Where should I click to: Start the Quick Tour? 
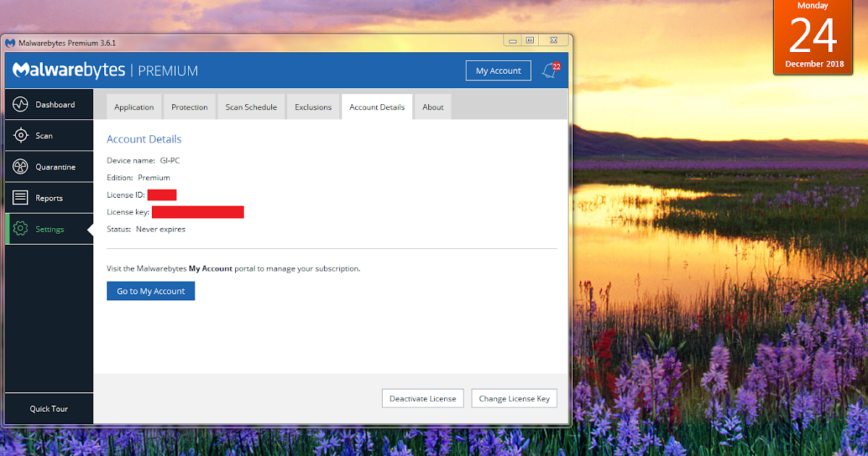coord(48,408)
